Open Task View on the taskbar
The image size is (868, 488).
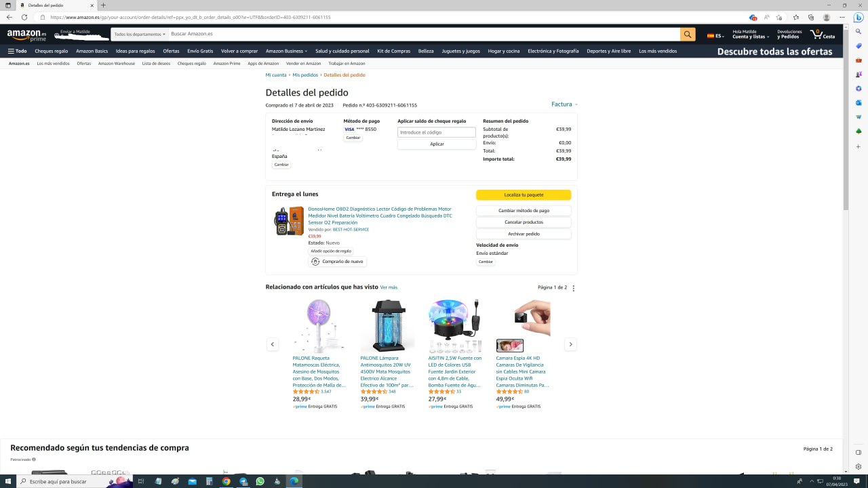pos(141,481)
